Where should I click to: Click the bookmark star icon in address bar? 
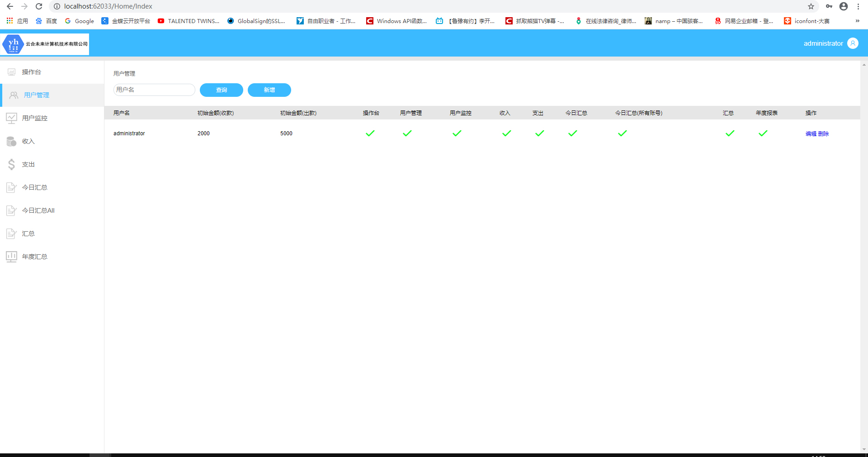(811, 6)
